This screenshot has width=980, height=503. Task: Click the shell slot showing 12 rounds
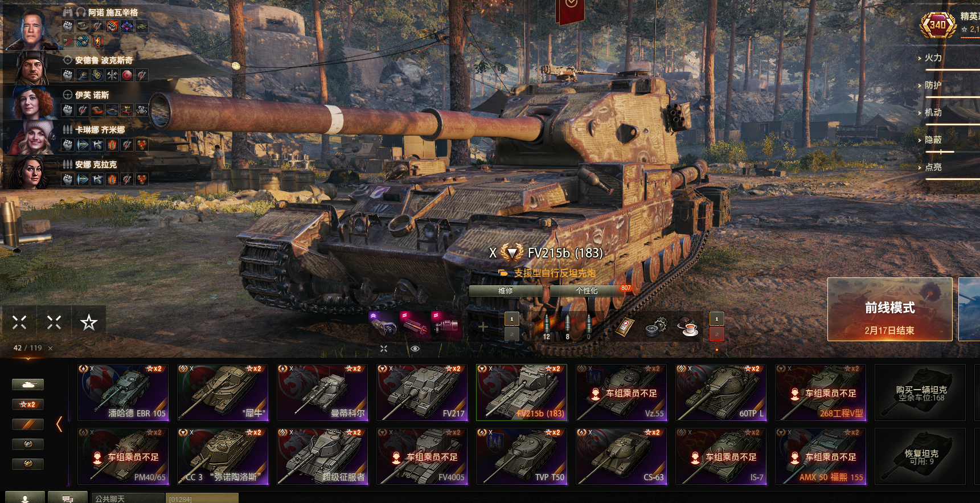coord(547,327)
